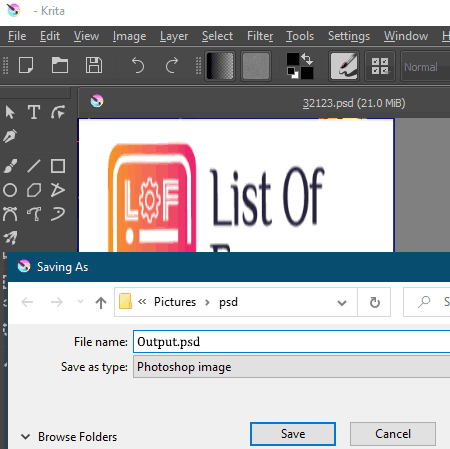Screen dimensions: 450x449
Task: Click the File name field containing Output.psd
Action: [292, 342]
